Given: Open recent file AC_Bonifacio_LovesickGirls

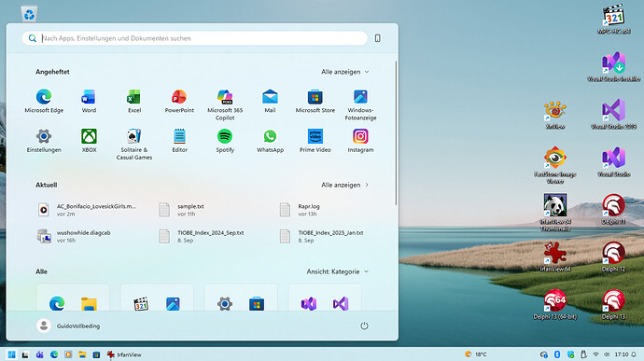Looking at the screenshot, I should (x=87, y=210).
